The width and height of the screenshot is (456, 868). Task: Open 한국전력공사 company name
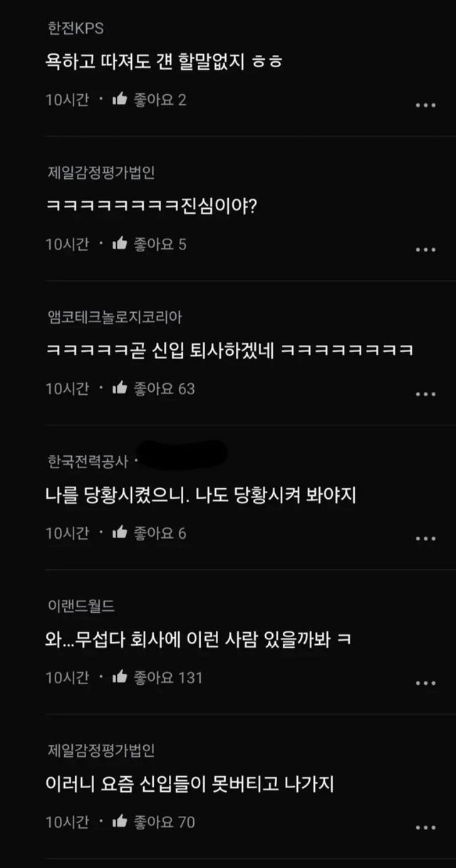point(87,461)
